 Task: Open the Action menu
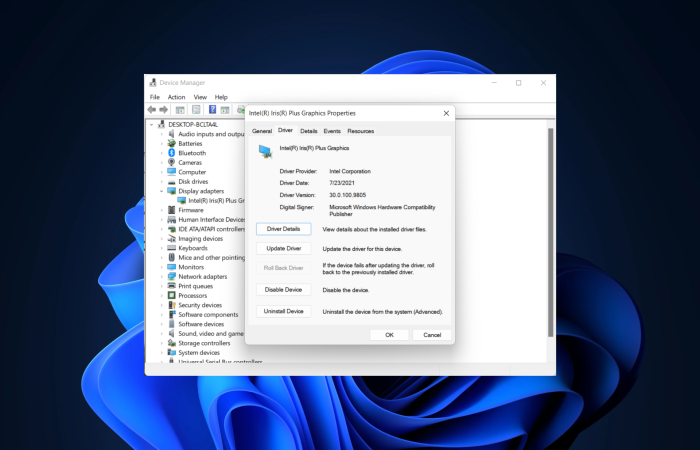click(176, 97)
